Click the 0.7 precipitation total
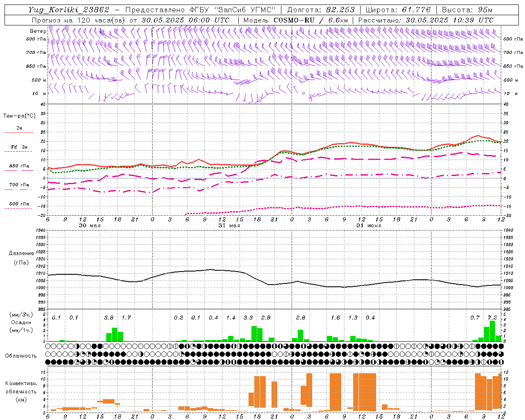The height and width of the screenshot is (420, 525). [x=475, y=318]
